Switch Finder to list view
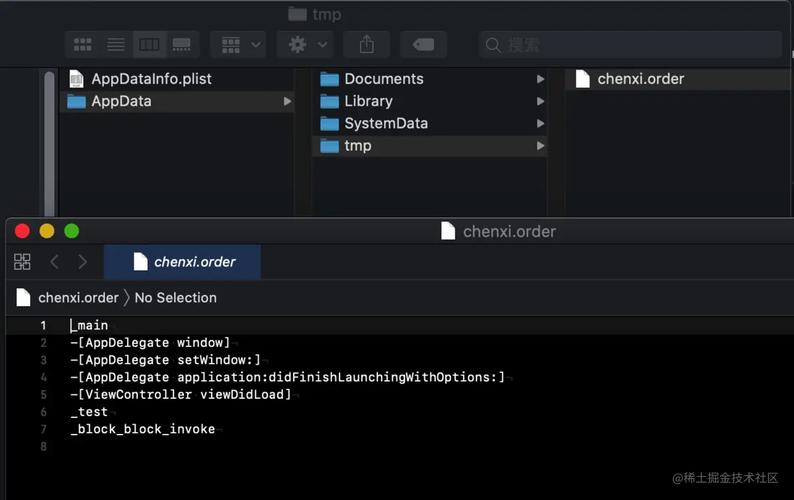The height and width of the screenshot is (500, 794). (x=116, y=45)
